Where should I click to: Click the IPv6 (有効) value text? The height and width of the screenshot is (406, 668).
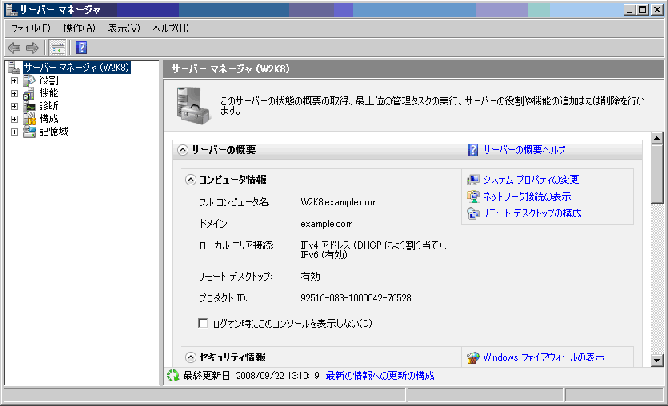click(x=324, y=255)
